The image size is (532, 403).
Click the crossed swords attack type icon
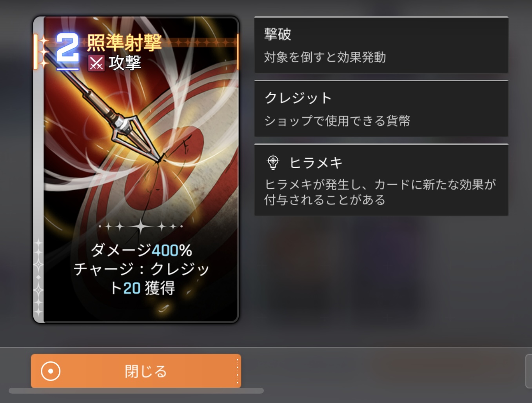tap(96, 63)
